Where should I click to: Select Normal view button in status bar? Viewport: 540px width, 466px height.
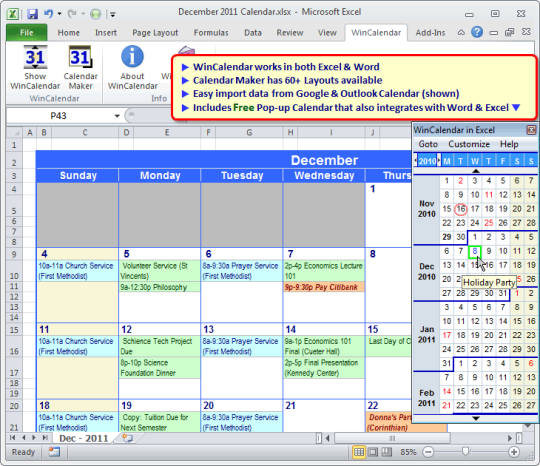pyautogui.click(x=359, y=452)
